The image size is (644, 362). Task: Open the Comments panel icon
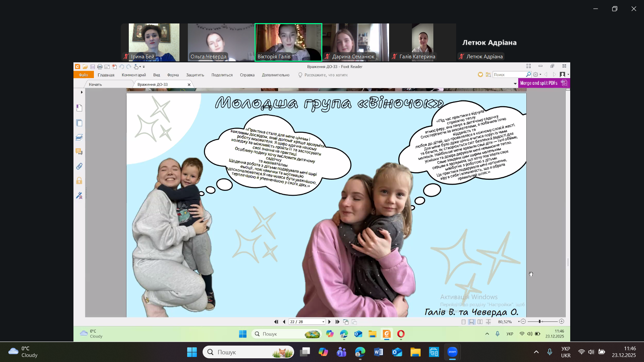79,152
